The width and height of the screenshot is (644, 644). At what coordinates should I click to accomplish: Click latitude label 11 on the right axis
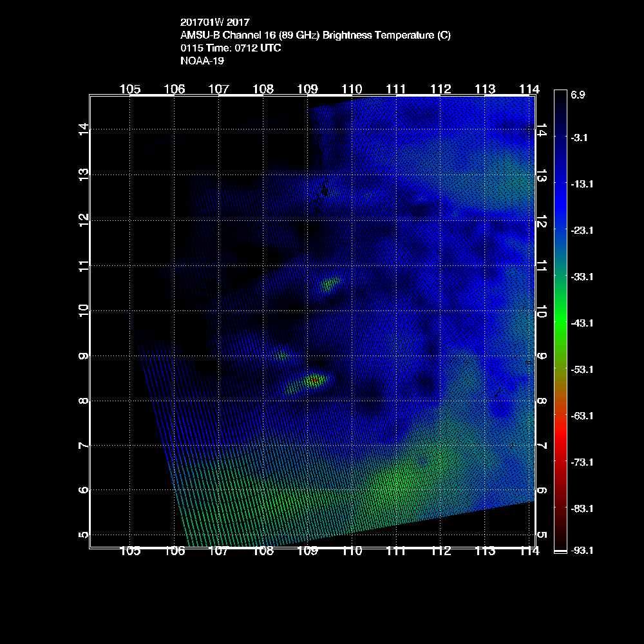pyautogui.click(x=542, y=266)
